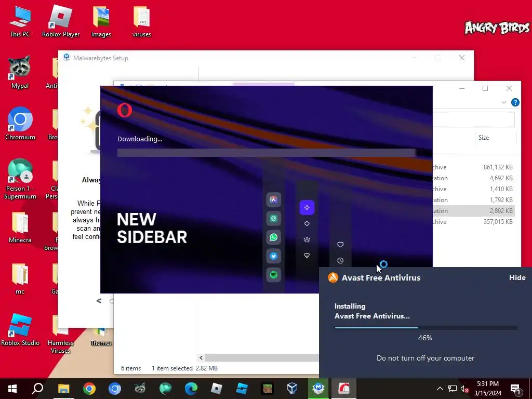Viewport: 532px width, 399px height.
Task: Launch Microsoft Edge from the taskbar
Action: tap(191, 389)
